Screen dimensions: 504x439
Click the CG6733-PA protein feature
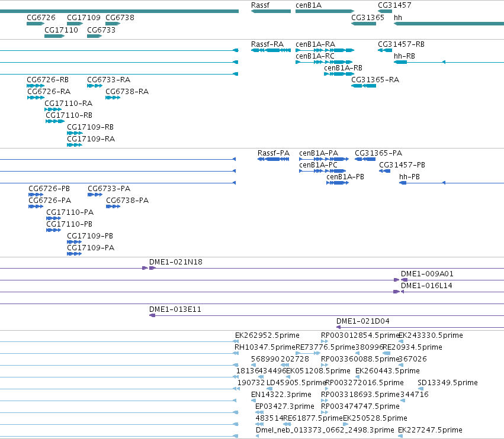(95, 195)
